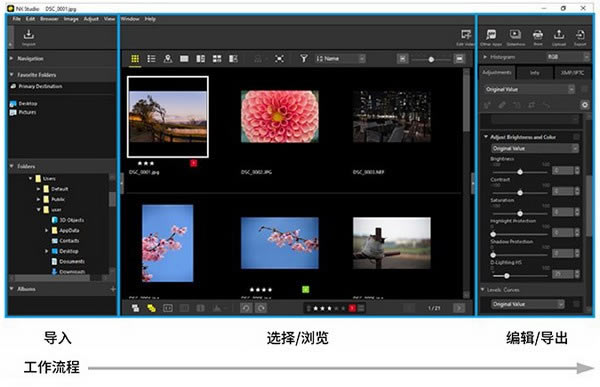Click the stacked windows icon in bottom bar

point(135,308)
